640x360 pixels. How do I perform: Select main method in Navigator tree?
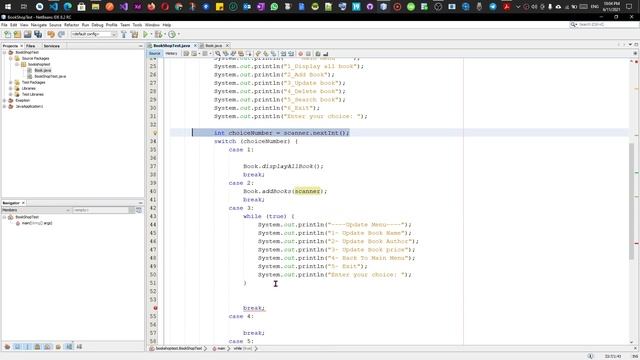(37, 223)
